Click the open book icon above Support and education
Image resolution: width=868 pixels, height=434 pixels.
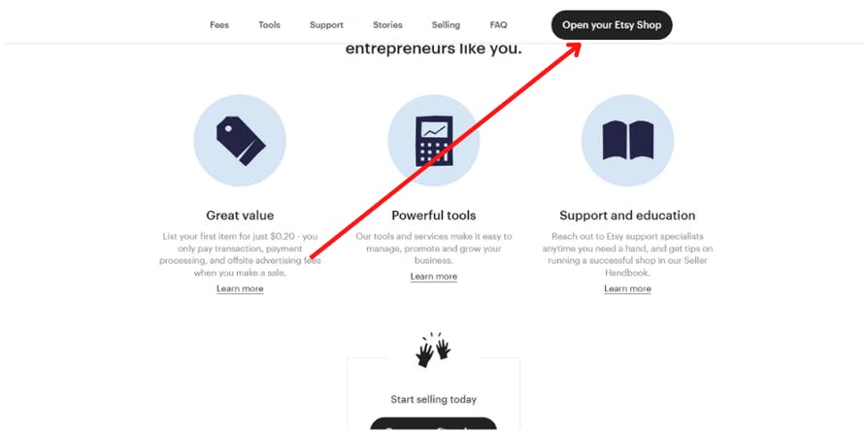pyautogui.click(x=627, y=141)
